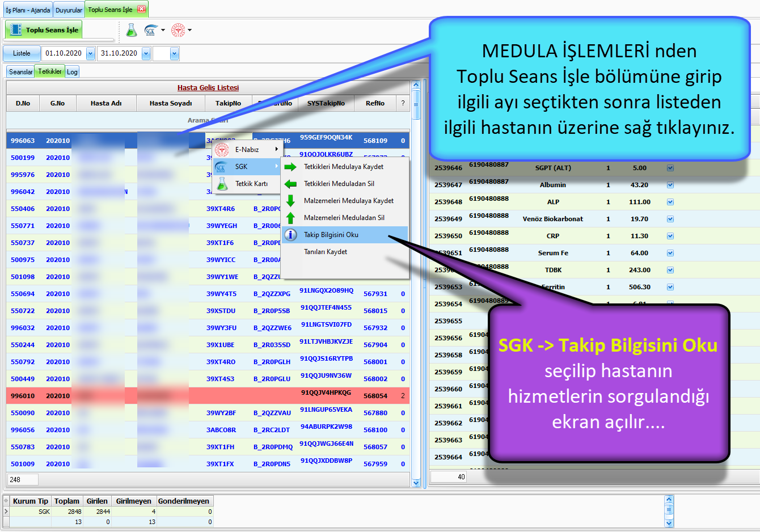Expand the E-Nabız submenu arrow
This screenshot has height=532, width=760.
[x=277, y=149]
